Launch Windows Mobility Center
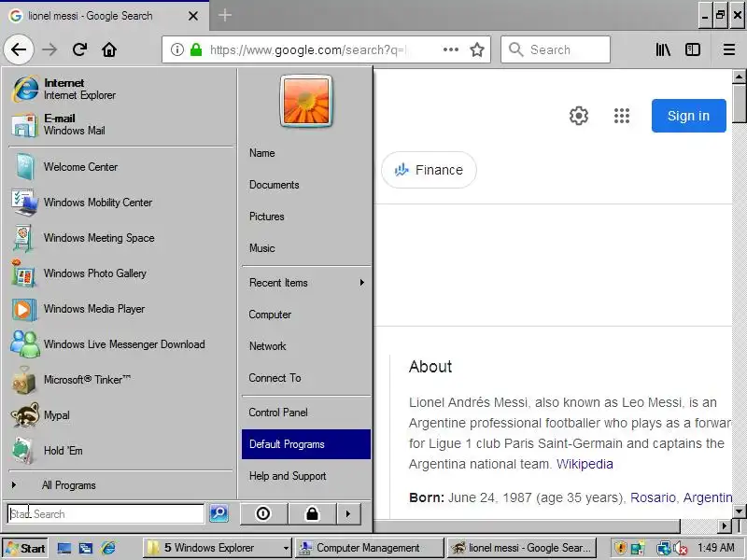 point(121,203)
